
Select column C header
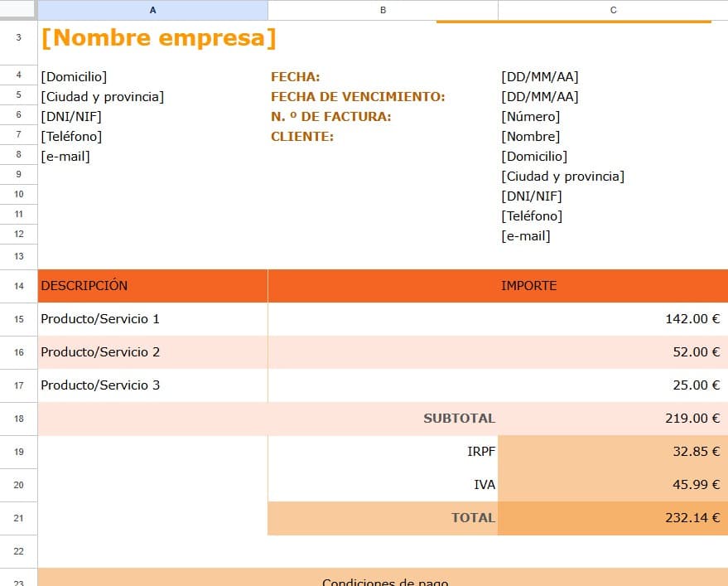pos(613,10)
